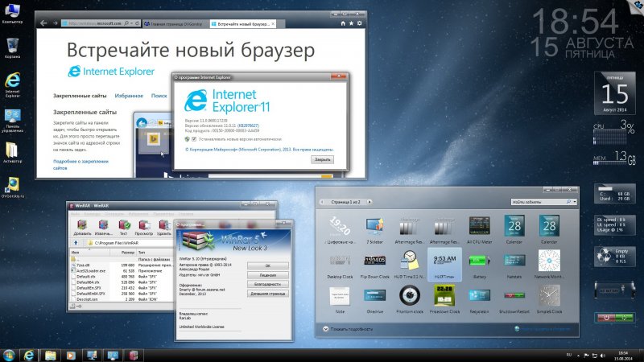Open the WinRAR Файл menu
The width and height of the screenshot is (644, 362).
[x=75, y=214]
